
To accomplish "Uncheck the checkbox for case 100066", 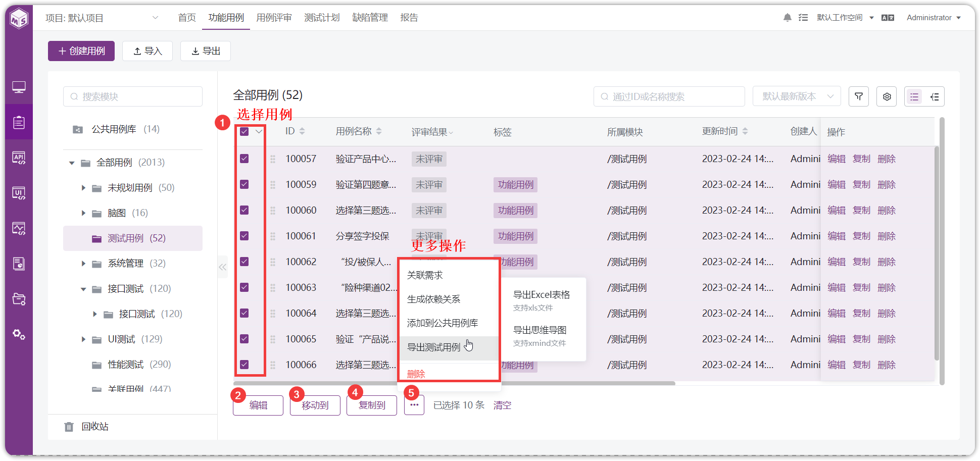I will [x=244, y=365].
